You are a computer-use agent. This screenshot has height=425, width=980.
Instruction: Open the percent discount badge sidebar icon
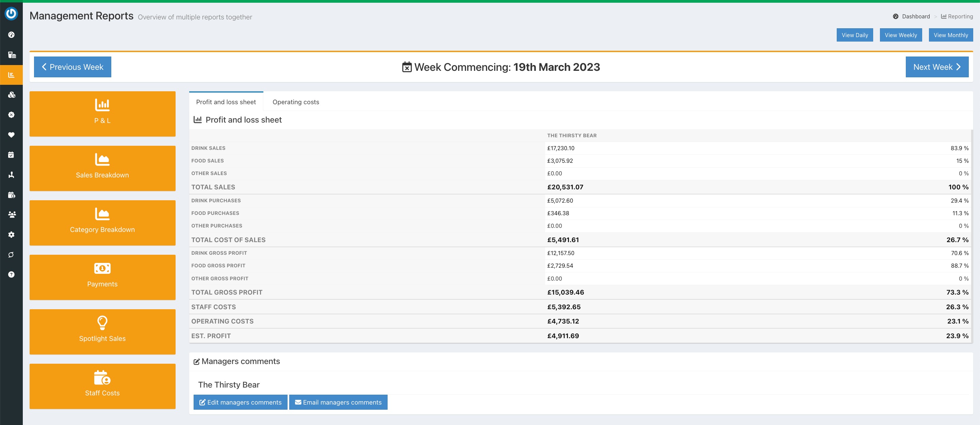(x=12, y=115)
